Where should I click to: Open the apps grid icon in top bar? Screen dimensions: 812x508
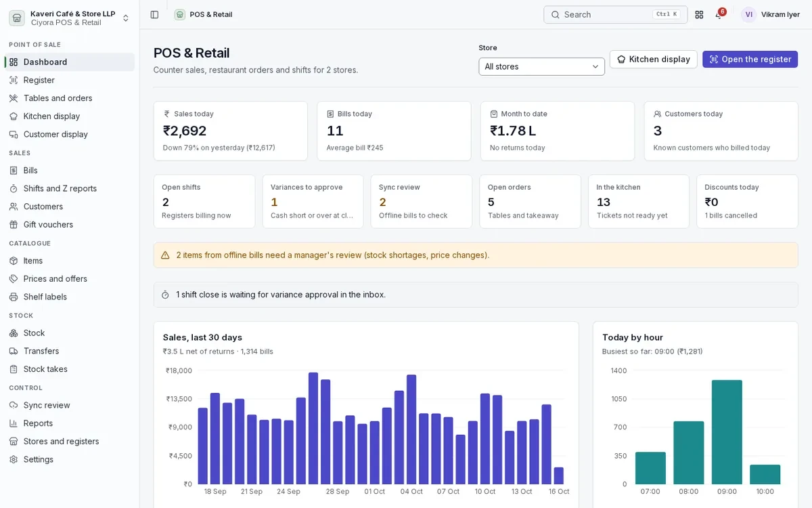[699, 14]
